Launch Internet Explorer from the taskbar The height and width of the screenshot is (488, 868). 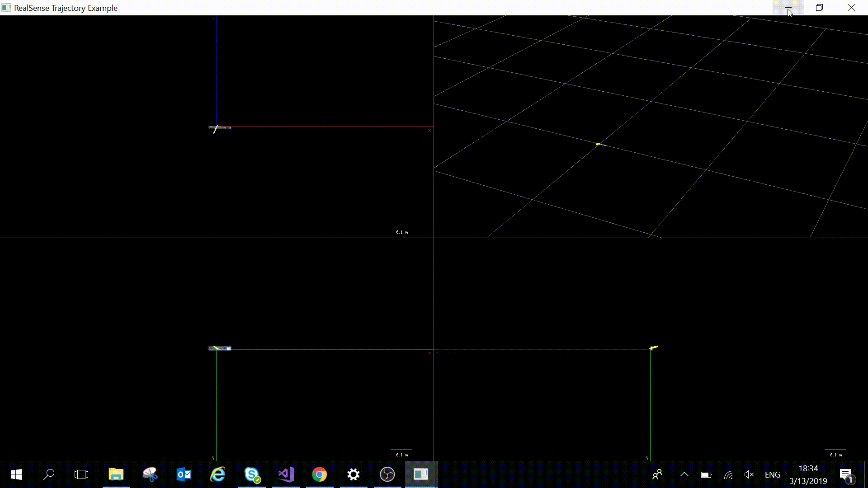pos(218,474)
